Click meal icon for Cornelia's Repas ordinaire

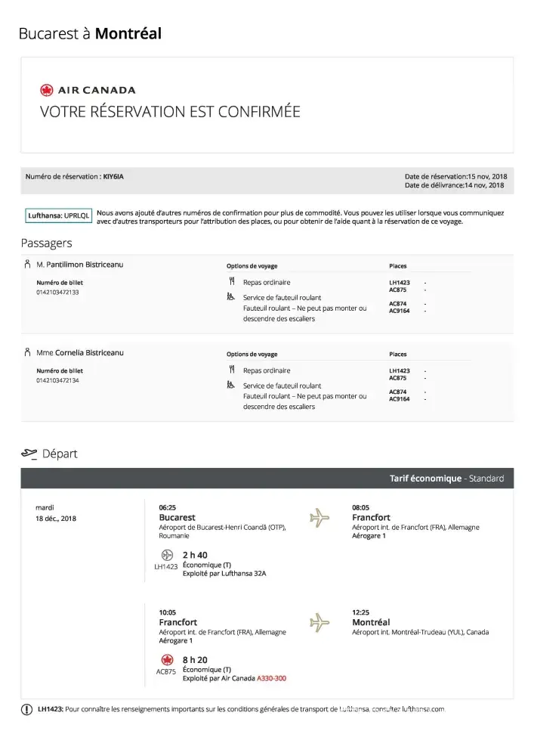232,370
